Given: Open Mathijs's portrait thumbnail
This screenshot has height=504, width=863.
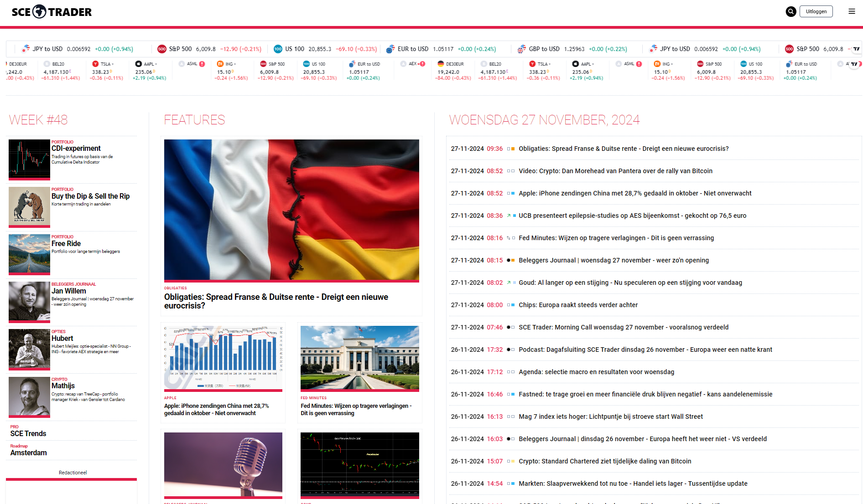Looking at the screenshot, I should (29, 397).
